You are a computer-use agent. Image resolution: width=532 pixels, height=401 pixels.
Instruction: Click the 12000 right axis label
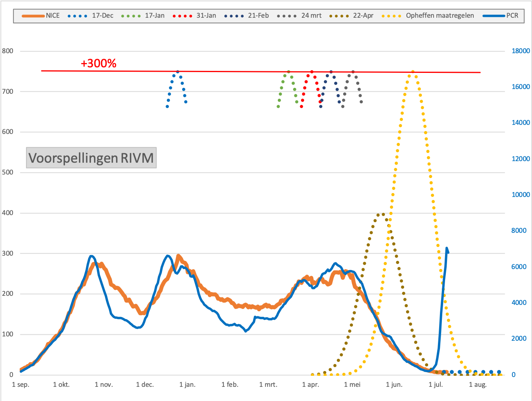point(521,159)
